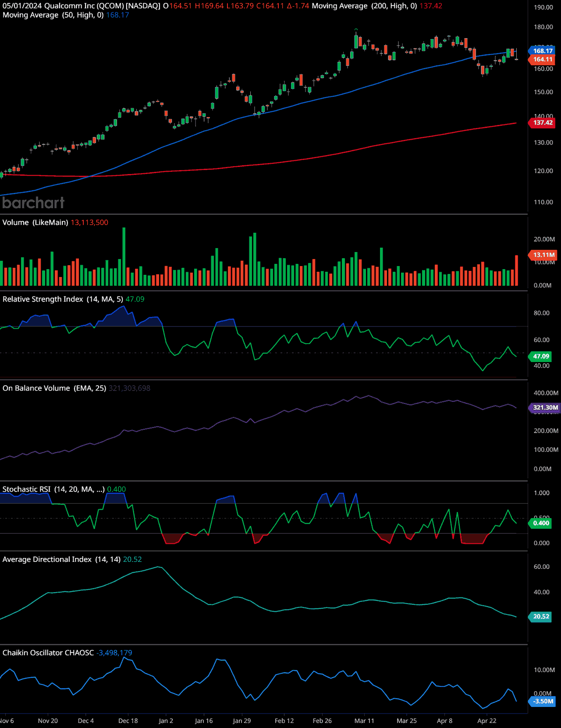Select the Chaikin Oscillator CHAOSC label
This screenshot has height=728, width=561.
(x=48, y=653)
